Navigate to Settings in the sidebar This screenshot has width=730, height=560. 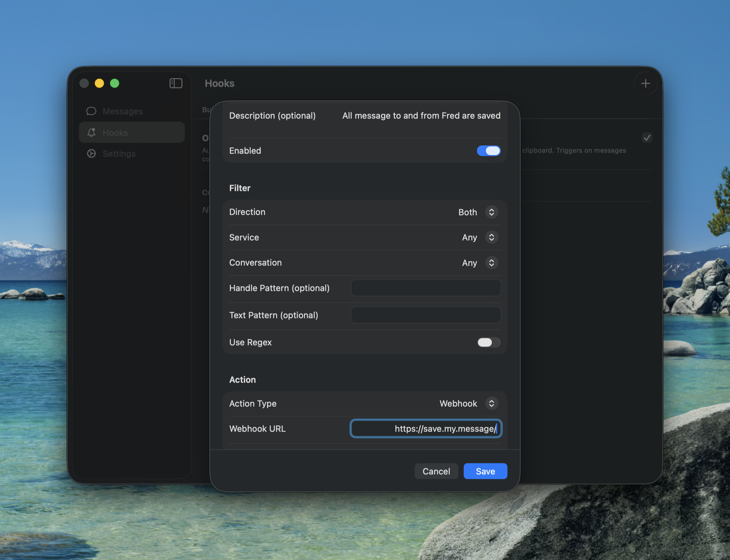(119, 153)
